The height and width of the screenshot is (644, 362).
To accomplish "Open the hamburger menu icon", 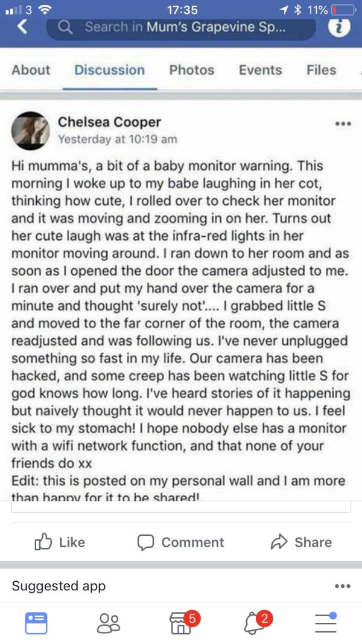I will click(x=326, y=622).
